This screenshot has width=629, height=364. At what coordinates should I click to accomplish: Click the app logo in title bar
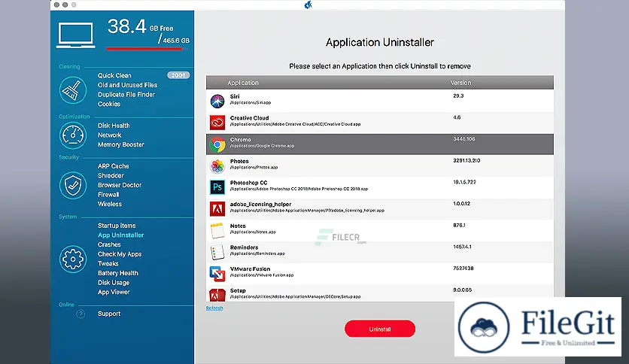click(308, 5)
